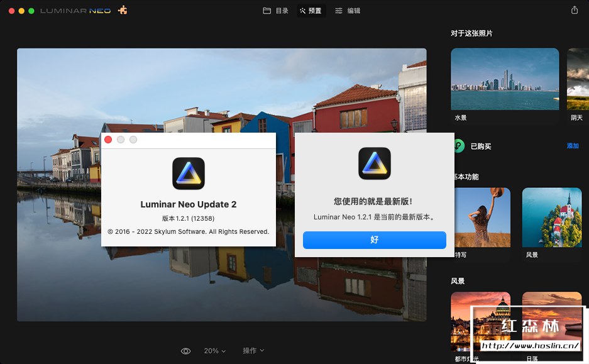The image size is (589, 364).
Task: Switch to the 预置 presets tab
Action: [x=311, y=11]
